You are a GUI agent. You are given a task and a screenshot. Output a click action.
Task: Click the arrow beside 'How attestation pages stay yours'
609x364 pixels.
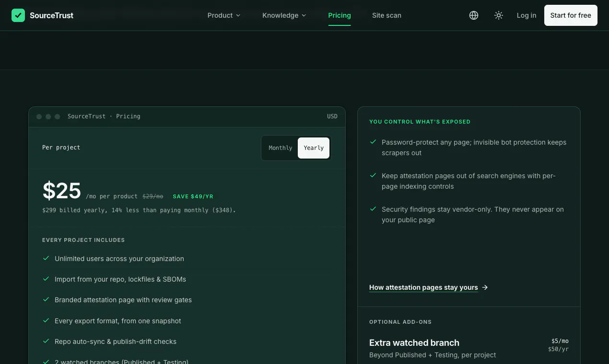coord(485,287)
